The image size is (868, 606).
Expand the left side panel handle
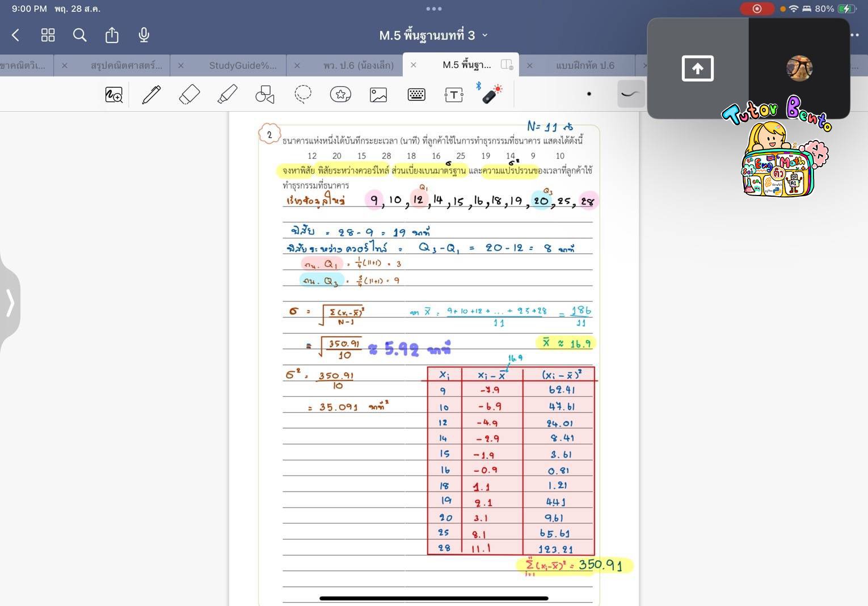(10, 303)
